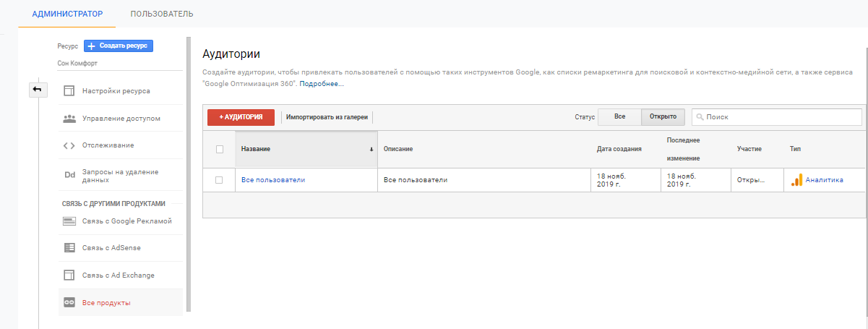Click the Analytics bar chart icon
Viewport: 868px width, 329px height.
(796, 180)
